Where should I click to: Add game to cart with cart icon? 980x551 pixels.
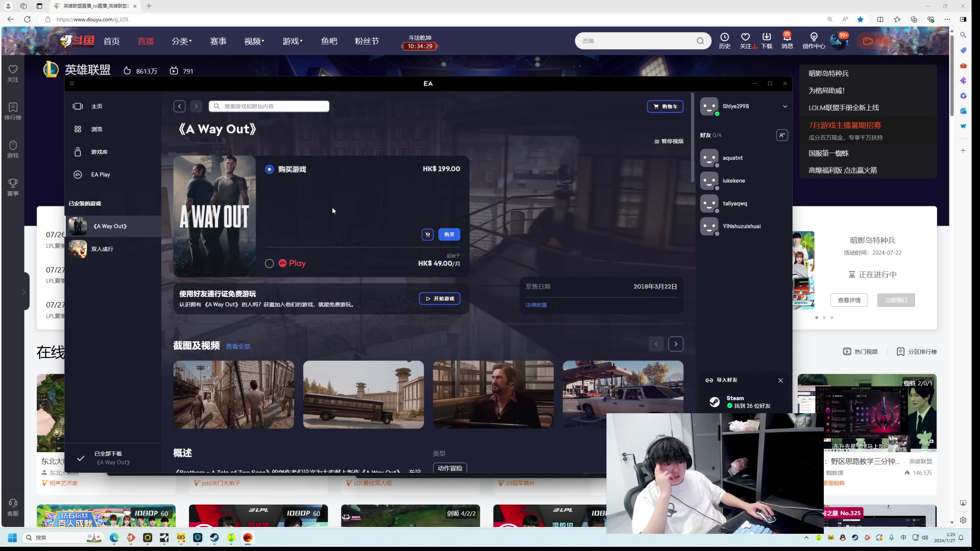pos(428,235)
